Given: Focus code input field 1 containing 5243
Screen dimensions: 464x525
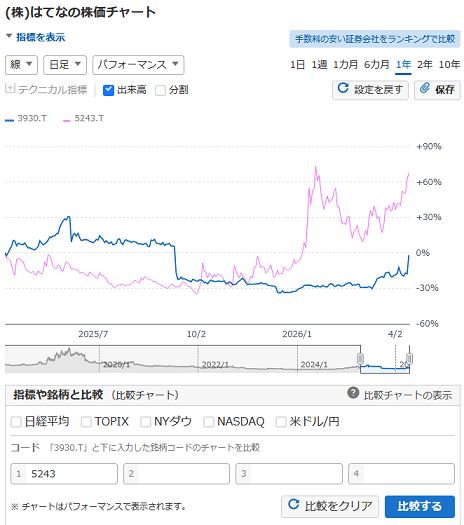Looking at the screenshot, I should pos(64,474).
